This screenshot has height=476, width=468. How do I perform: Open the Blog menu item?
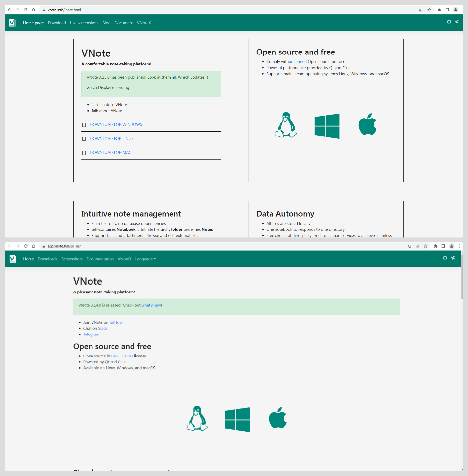pos(106,23)
